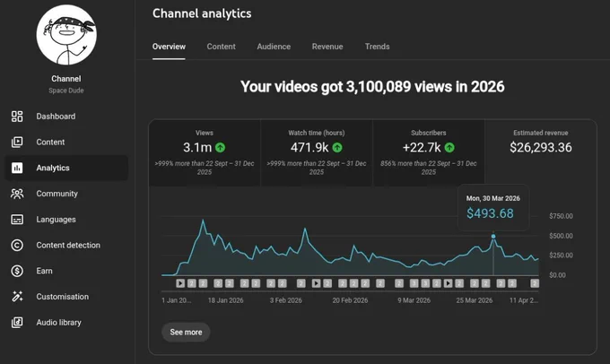
Task: Click the $750.00 axis label
Action: 561,216
